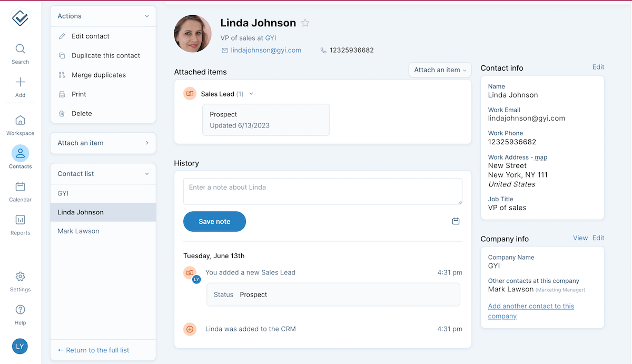
Task: Collapse the Contact list panel
Action: [147, 174]
